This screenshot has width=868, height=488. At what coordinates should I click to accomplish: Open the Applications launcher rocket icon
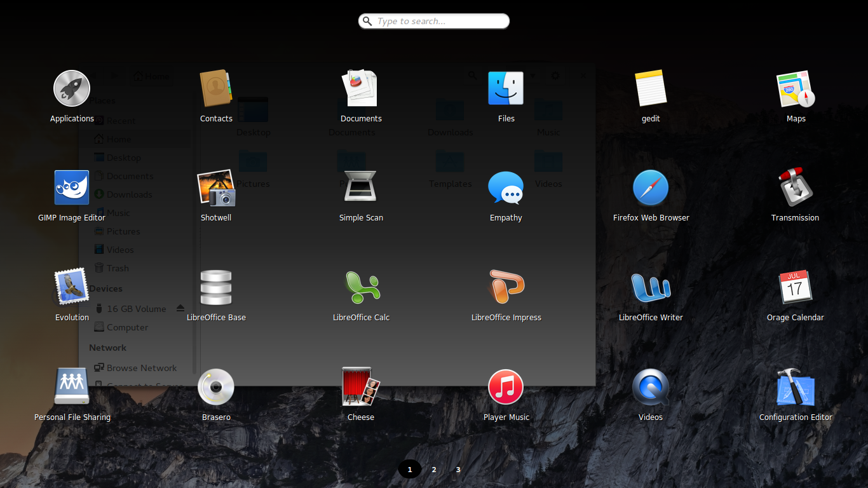point(72,88)
